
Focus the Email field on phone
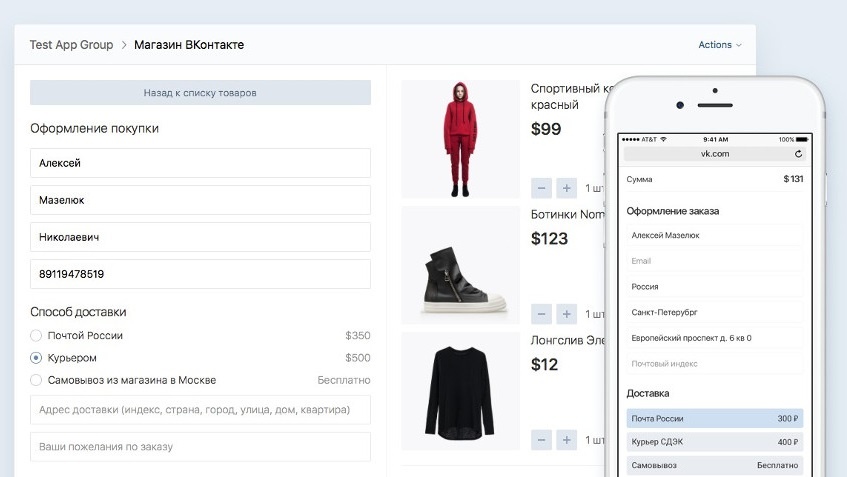tap(715, 261)
